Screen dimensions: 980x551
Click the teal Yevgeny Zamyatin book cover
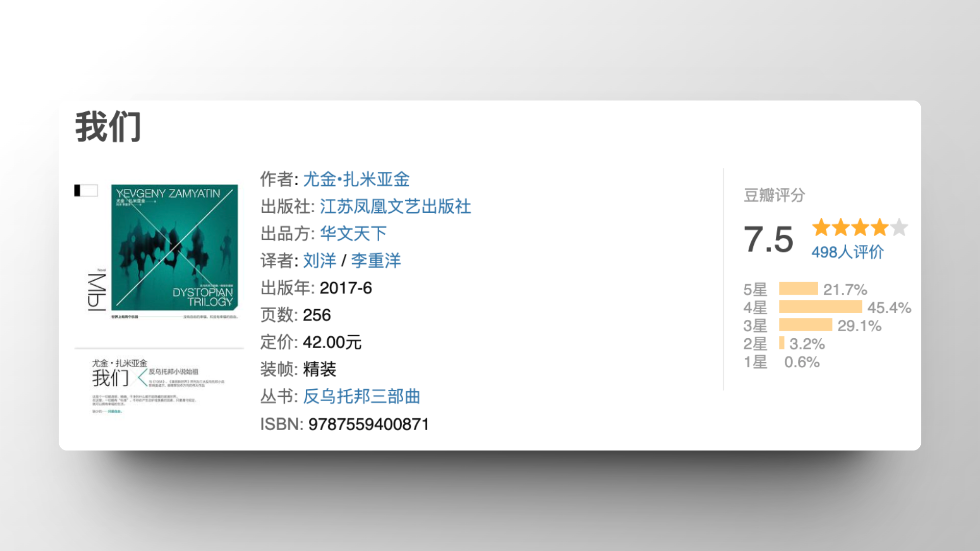[x=175, y=247]
